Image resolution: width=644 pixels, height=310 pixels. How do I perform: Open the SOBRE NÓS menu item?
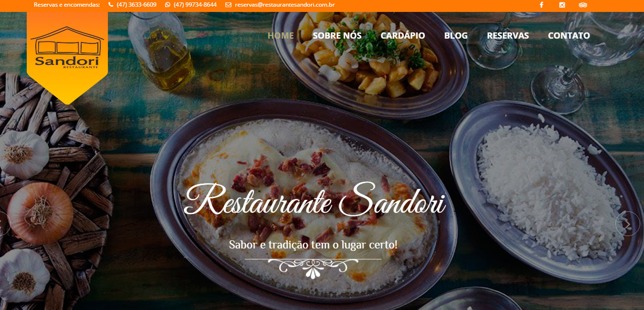point(337,35)
